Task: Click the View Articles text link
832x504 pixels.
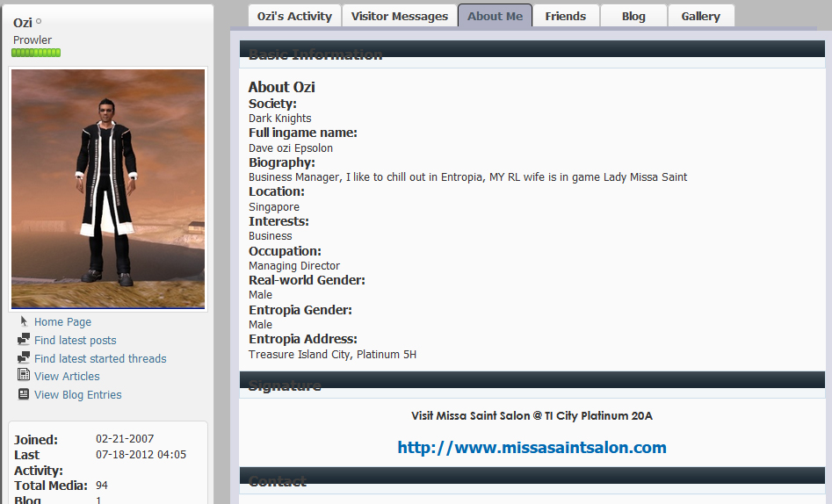Action: (67, 377)
